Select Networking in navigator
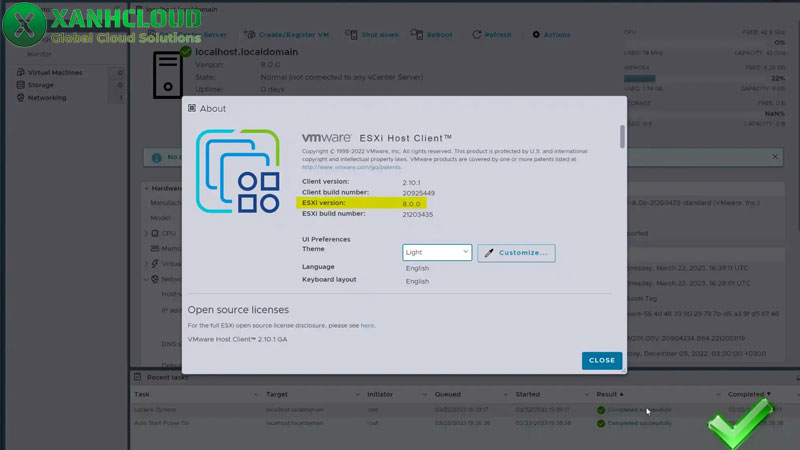This screenshot has height=450, width=800. 47,98
